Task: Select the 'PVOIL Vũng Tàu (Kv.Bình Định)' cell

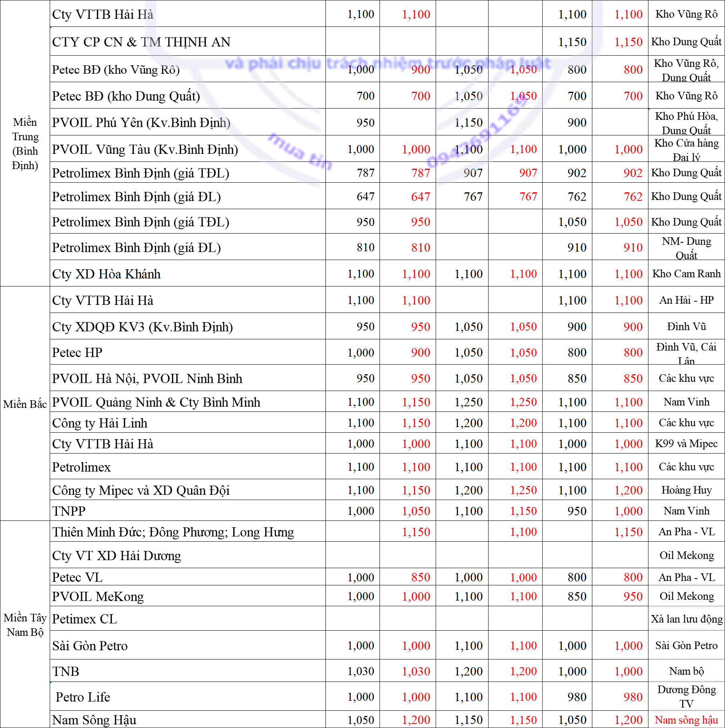Action: (188, 149)
